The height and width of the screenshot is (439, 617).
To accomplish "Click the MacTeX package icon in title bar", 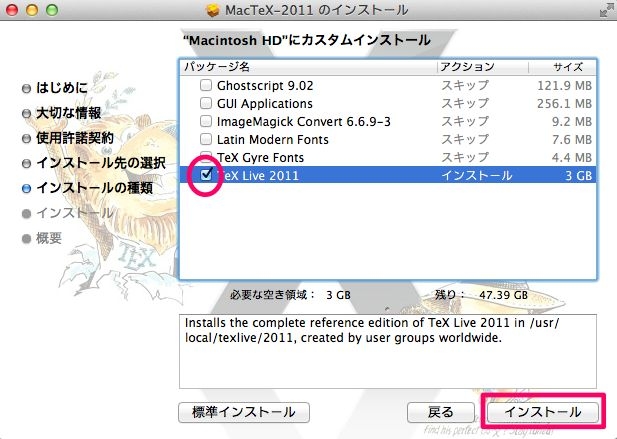I will [x=212, y=10].
